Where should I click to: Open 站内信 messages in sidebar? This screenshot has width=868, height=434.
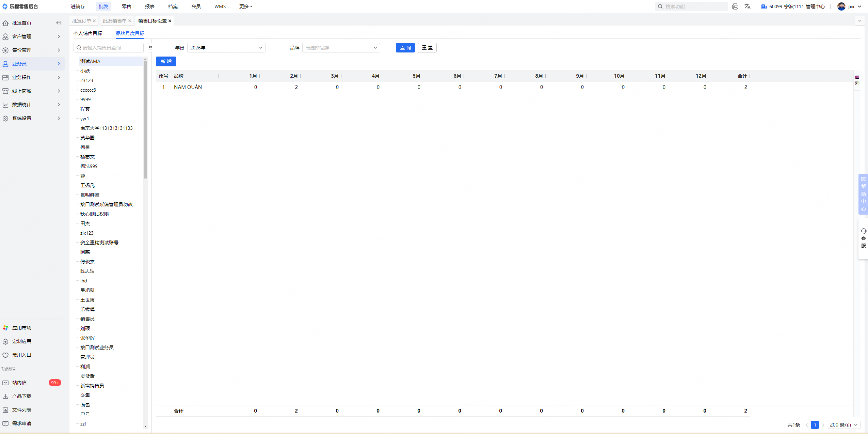point(19,383)
